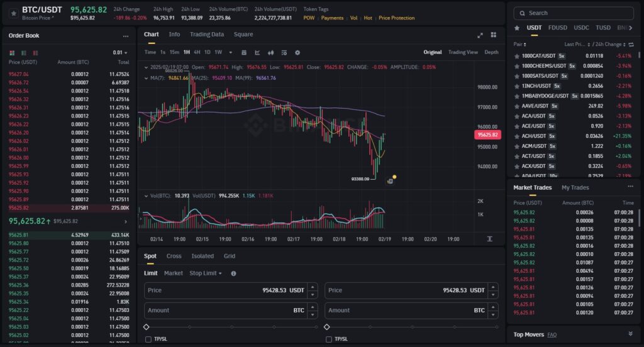
Task: Expand chart to full screen
Action: pyautogui.click(x=480, y=35)
